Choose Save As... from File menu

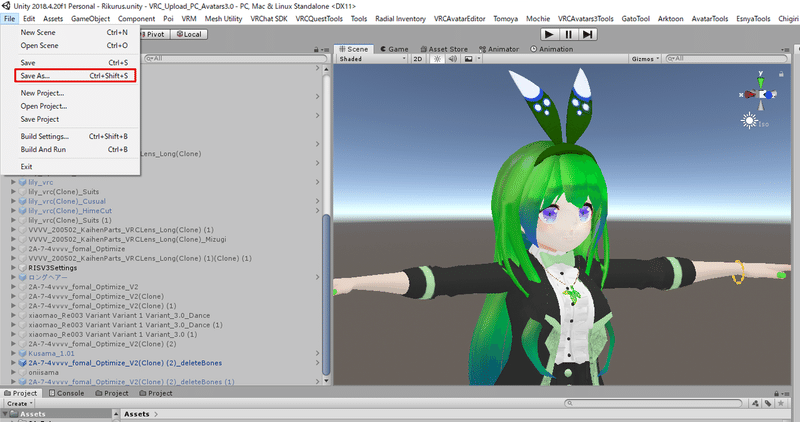click(x=74, y=76)
